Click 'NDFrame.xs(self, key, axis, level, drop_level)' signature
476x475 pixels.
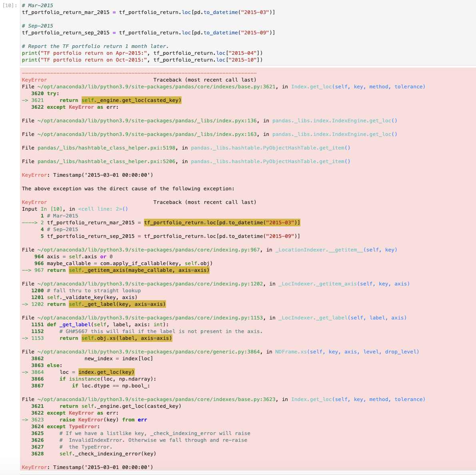[347, 352]
